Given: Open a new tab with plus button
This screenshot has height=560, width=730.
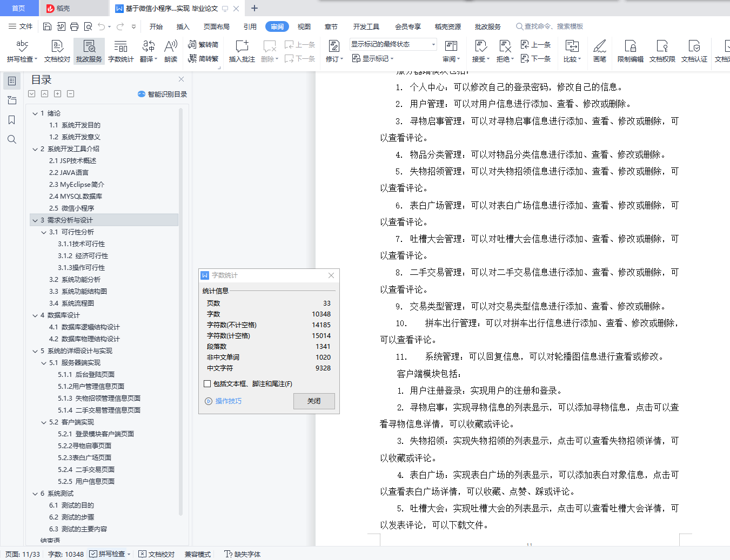Looking at the screenshot, I should [255, 8].
